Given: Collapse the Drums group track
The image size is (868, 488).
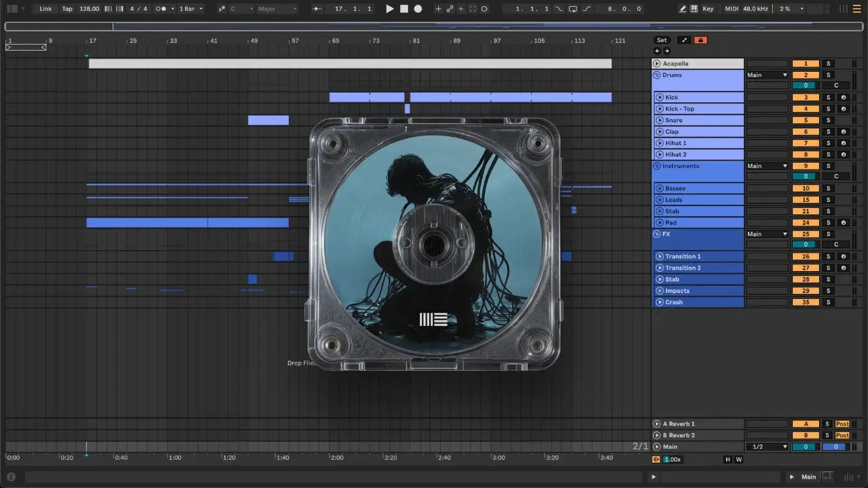Looking at the screenshot, I should tap(656, 75).
